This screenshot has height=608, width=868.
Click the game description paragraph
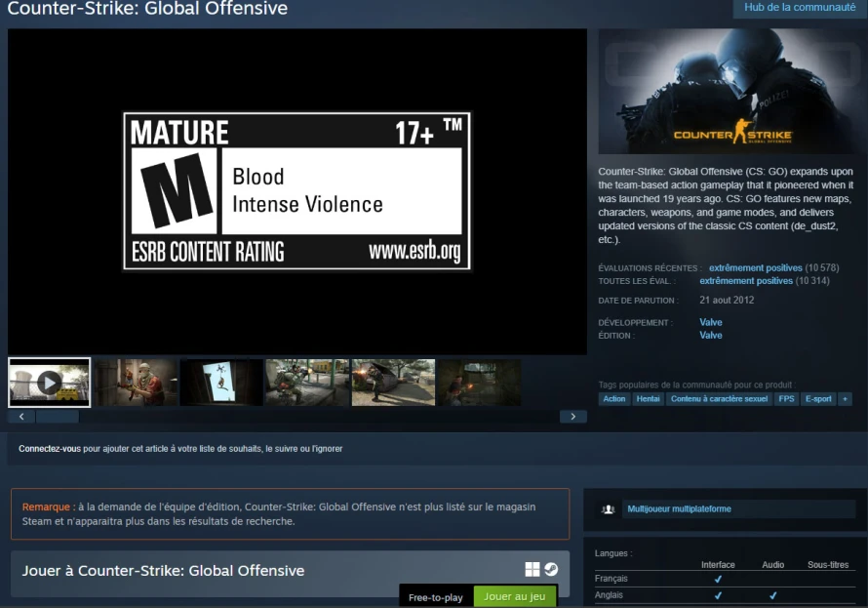click(726, 206)
